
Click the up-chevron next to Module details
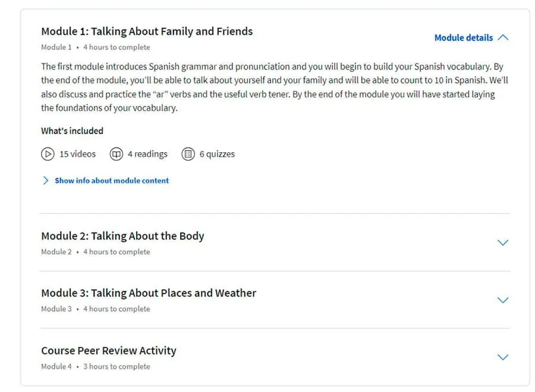click(x=503, y=37)
